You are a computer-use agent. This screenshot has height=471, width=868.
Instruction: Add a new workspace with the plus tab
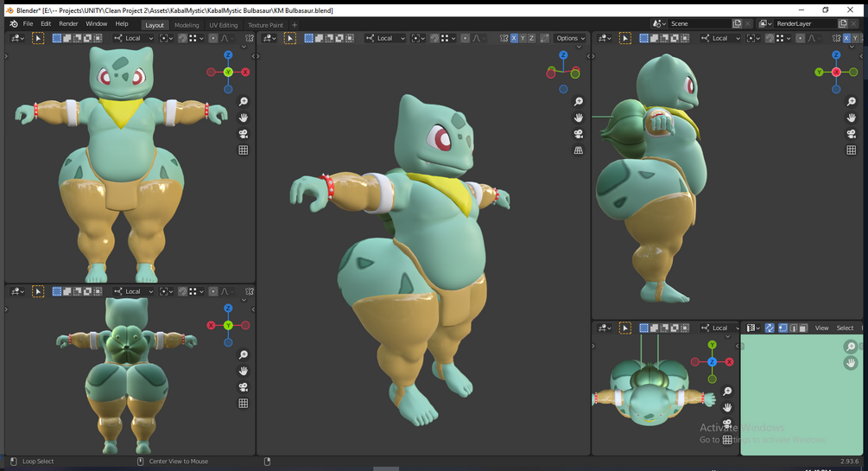click(295, 25)
